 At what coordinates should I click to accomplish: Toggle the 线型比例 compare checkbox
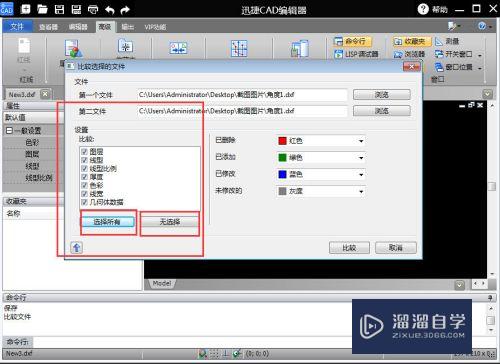click(x=84, y=169)
